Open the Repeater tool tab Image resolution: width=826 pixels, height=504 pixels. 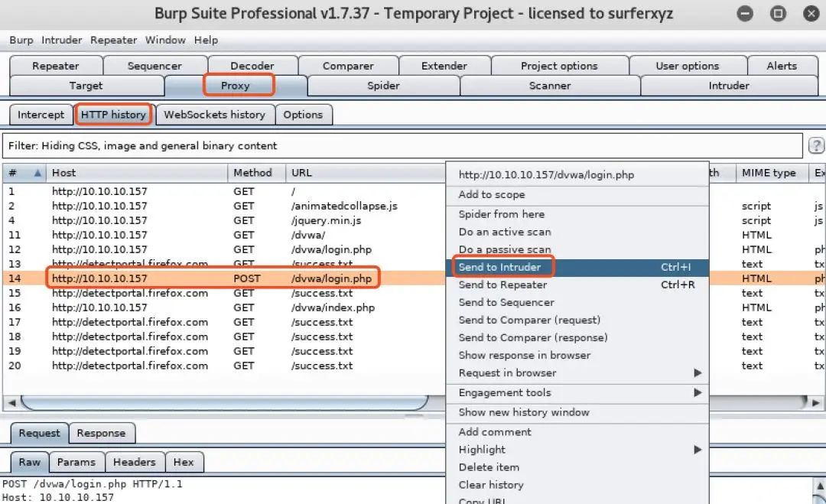[x=55, y=66]
